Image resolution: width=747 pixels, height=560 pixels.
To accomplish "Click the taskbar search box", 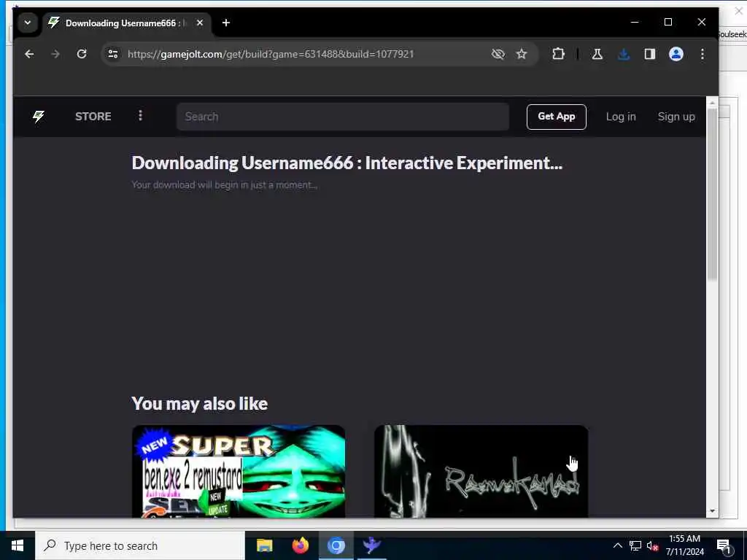I will 140,545.
